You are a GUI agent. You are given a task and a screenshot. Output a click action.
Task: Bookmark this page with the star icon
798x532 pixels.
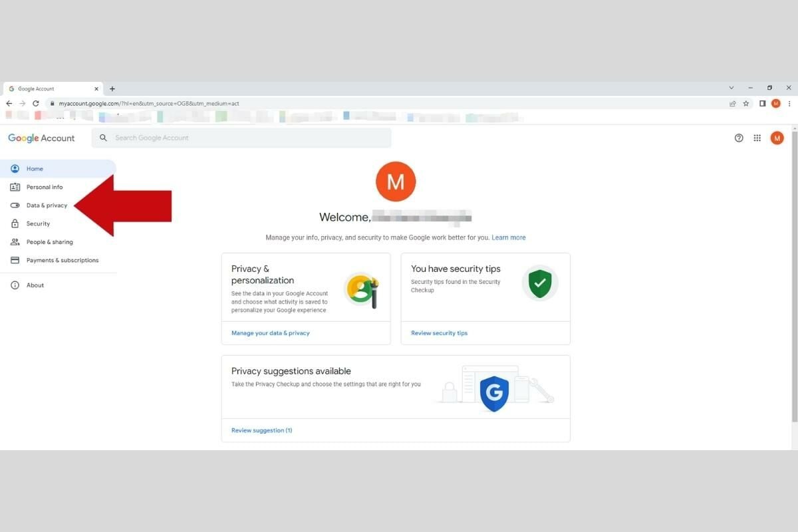(746, 104)
